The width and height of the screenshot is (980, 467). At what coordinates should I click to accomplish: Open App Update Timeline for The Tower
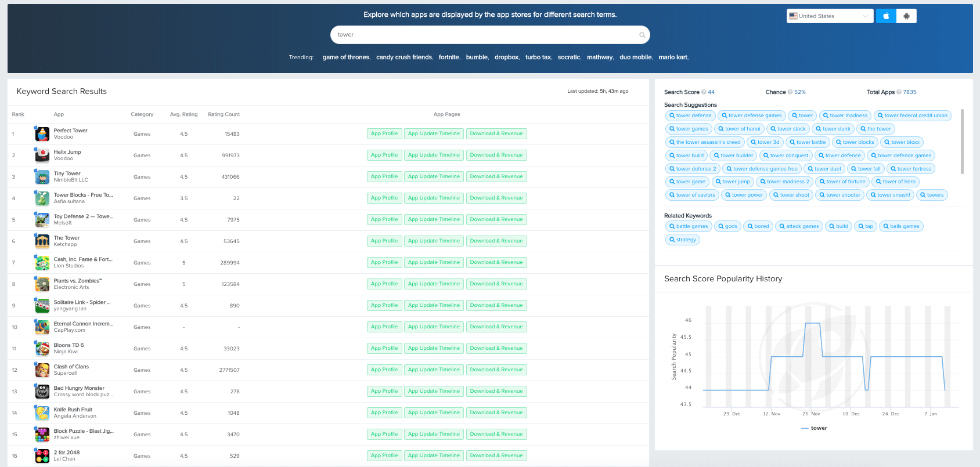[x=434, y=241]
